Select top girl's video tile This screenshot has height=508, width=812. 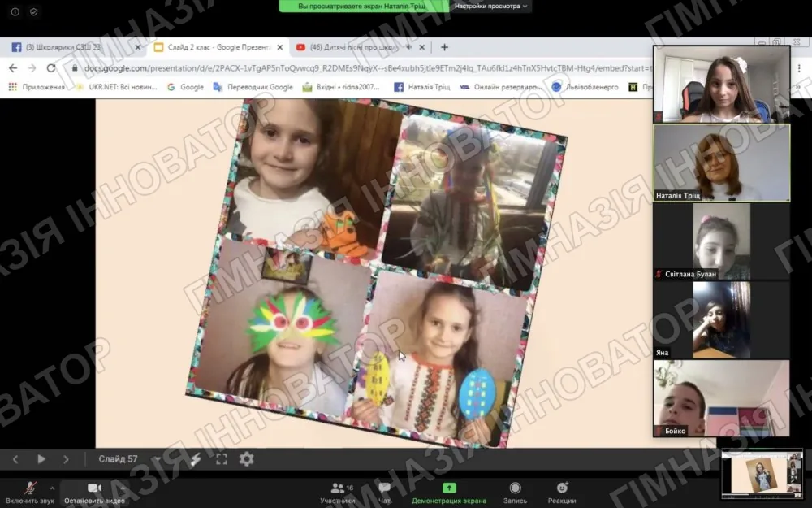[721, 84]
